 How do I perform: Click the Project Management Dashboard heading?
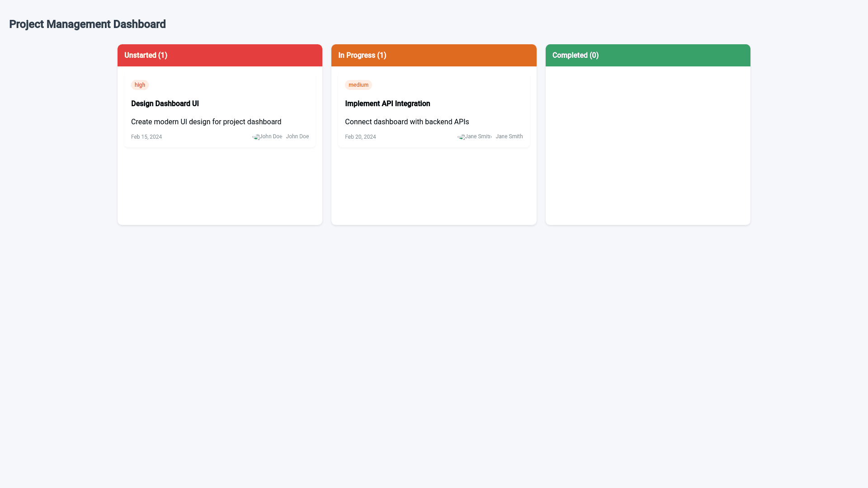tap(87, 24)
